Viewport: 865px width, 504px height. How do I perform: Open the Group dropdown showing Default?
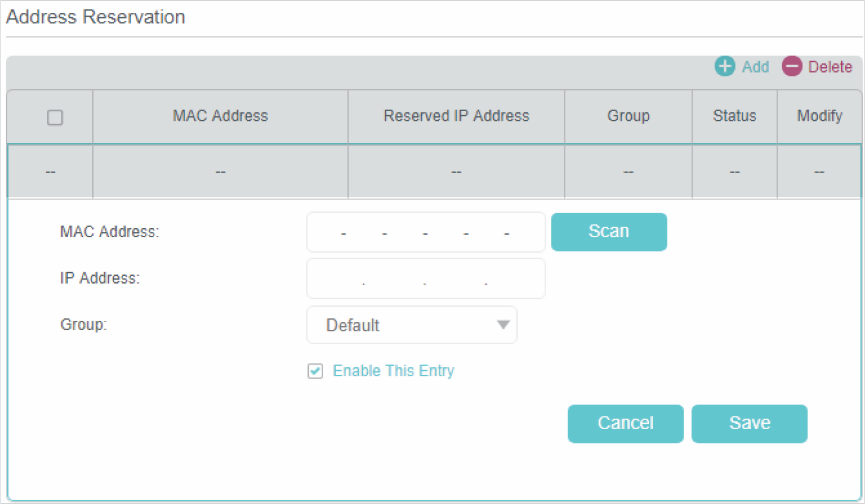pyautogui.click(x=411, y=325)
